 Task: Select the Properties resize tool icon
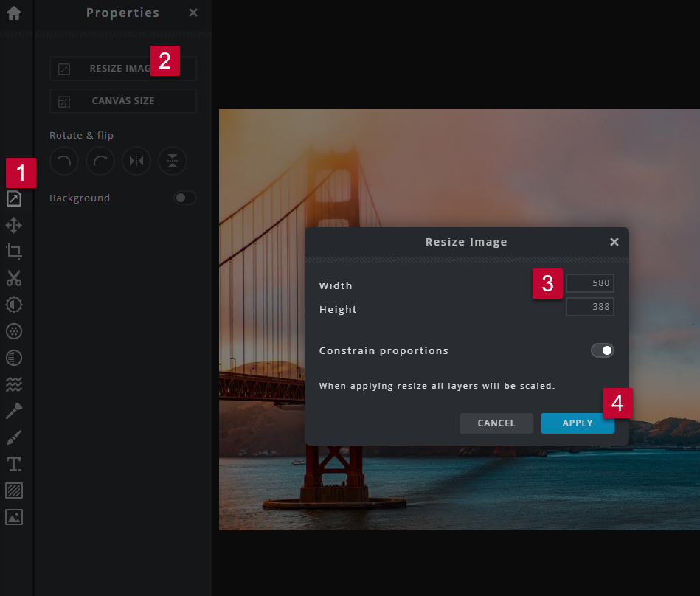coord(14,198)
